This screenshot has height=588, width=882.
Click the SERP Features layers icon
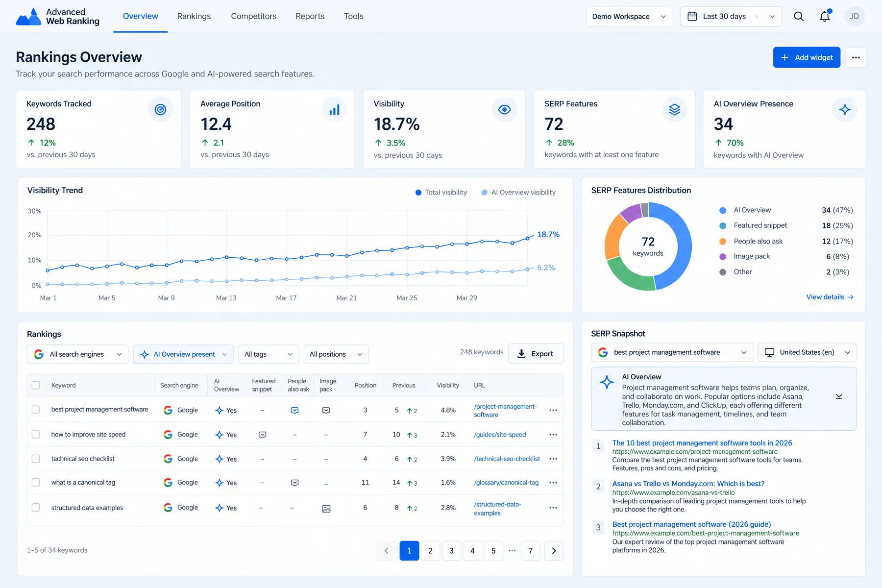(674, 110)
